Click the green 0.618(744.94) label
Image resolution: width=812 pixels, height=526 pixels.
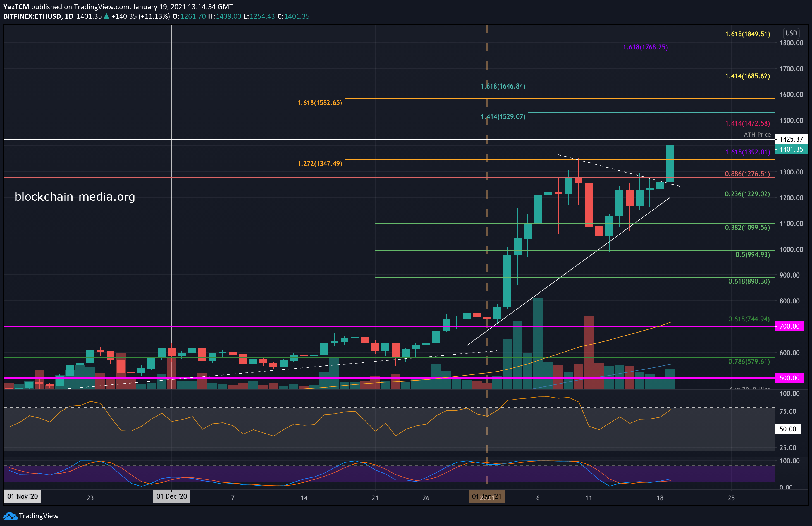click(x=749, y=319)
